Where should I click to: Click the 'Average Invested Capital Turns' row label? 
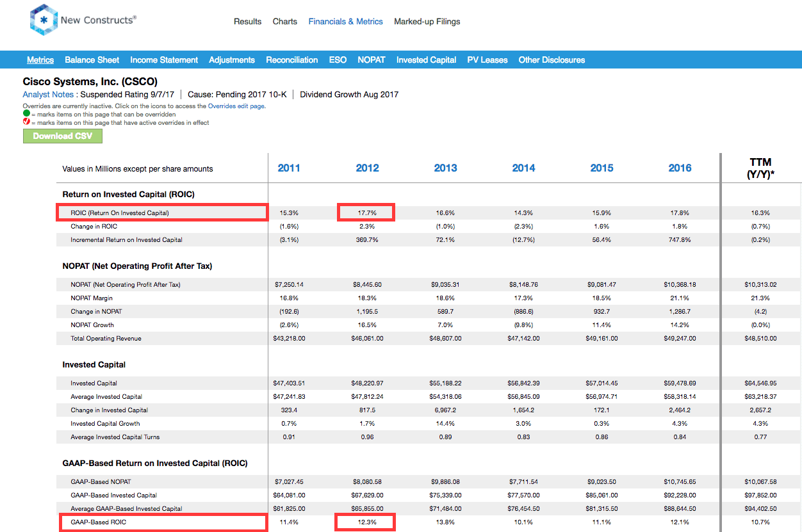[x=115, y=437]
